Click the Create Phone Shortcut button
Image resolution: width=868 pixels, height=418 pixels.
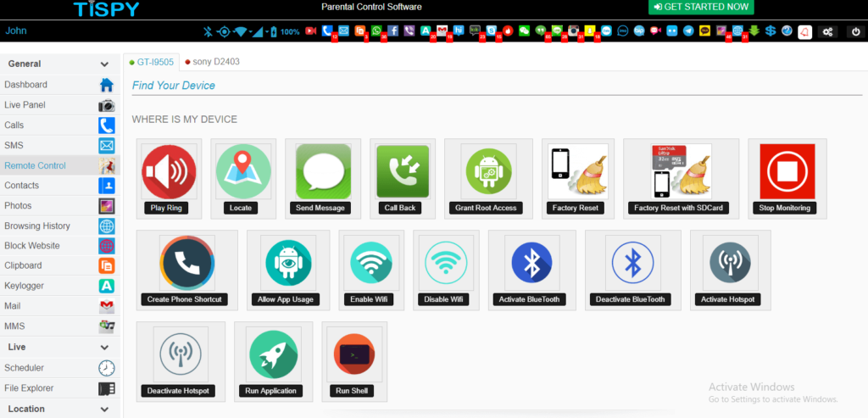tap(184, 299)
